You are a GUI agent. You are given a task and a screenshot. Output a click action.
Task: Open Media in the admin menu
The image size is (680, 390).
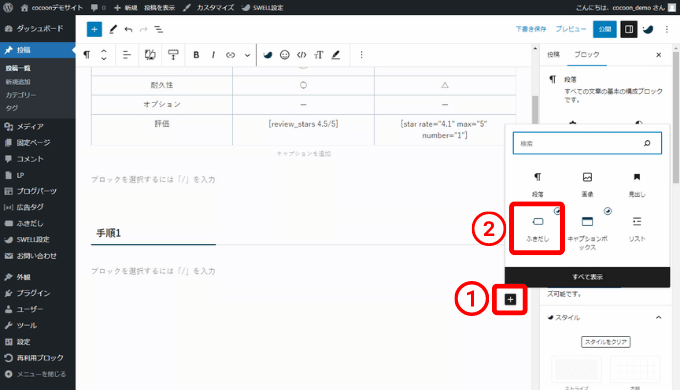[x=38, y=127]
